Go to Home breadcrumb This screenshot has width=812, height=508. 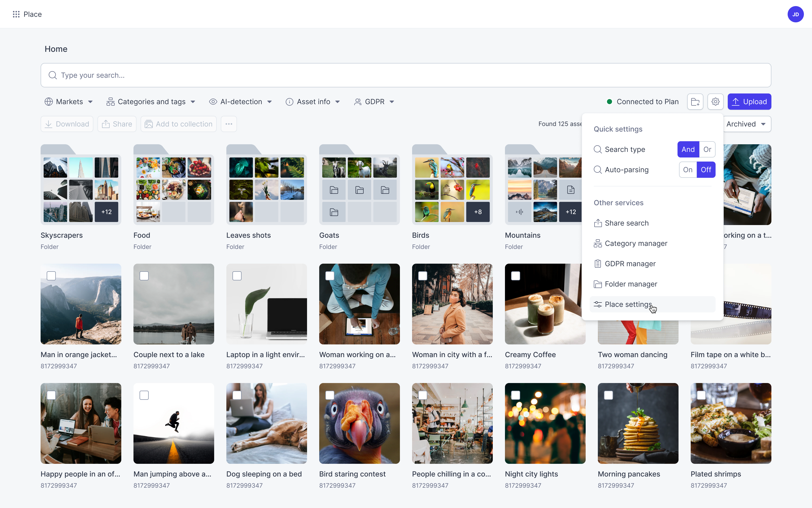click(56, 49)
